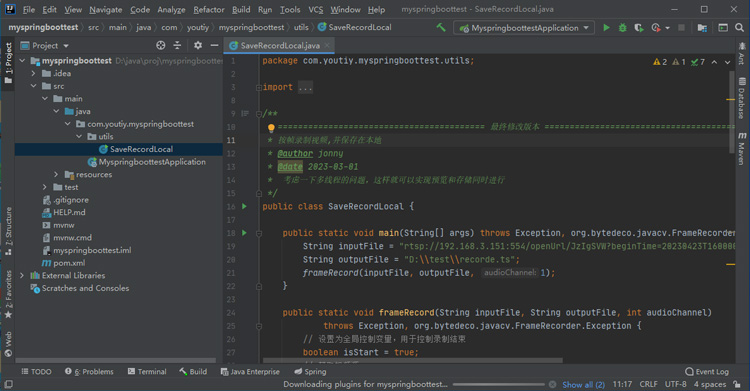This screenshot has height=391, width=750.
Task: Click the plugin download progress bar
Action: tap(498, 384)
